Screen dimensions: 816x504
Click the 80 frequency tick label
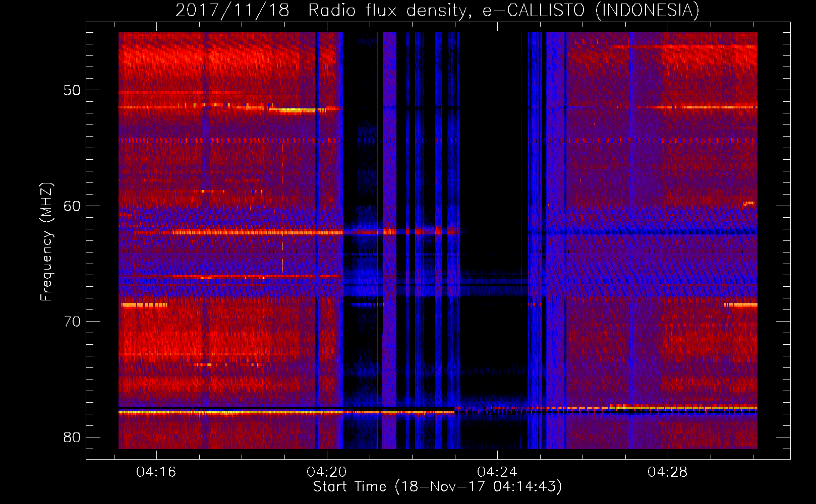point(72,437)
